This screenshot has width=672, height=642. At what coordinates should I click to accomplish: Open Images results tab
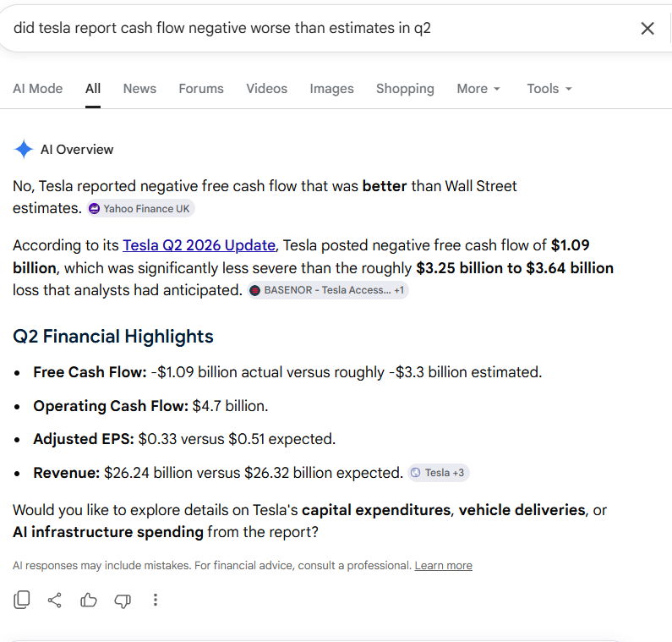[331, 88]
